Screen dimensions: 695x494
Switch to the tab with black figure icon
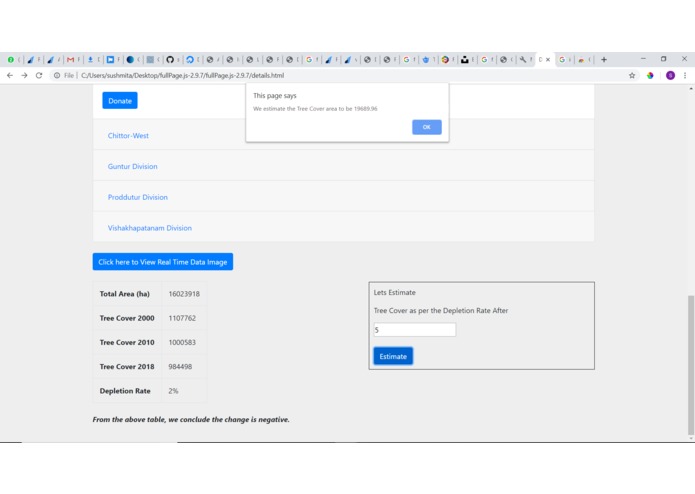pyautogui.click(x=467, y=59)
